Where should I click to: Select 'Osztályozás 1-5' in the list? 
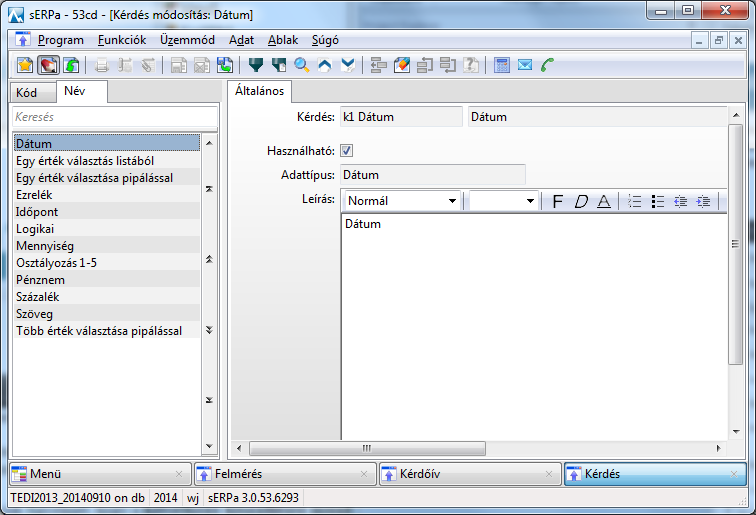(107, 263)
